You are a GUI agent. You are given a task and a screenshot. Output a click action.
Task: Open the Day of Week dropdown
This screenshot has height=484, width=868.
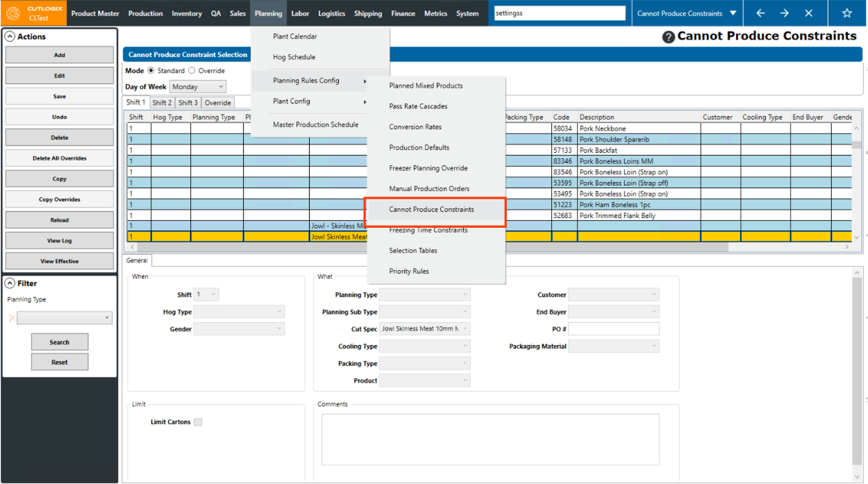pos(198,87)
